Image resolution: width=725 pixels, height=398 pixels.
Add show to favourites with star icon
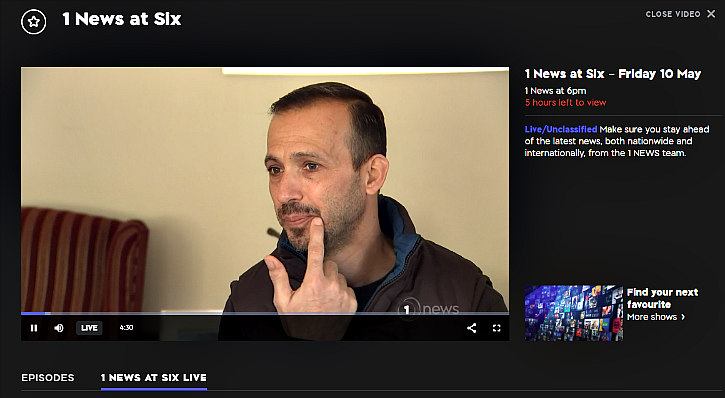pyautogui.click(x=34, y=21)
